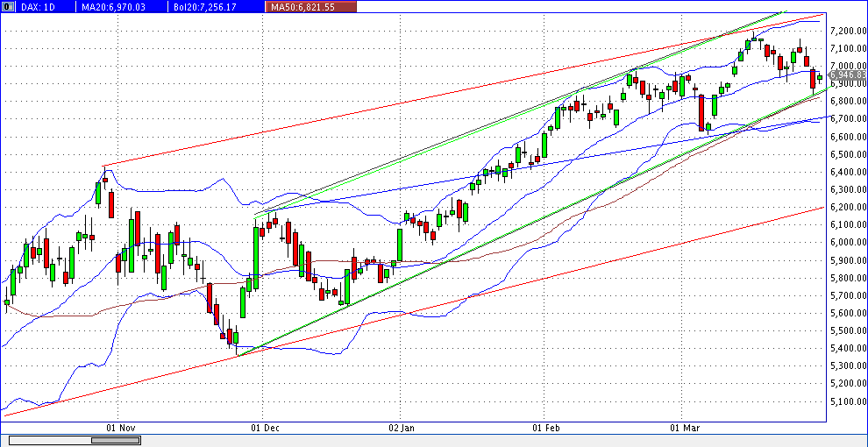Click the 6,500.00 price axis label
The image size is (868, 447).
point(848,154)
